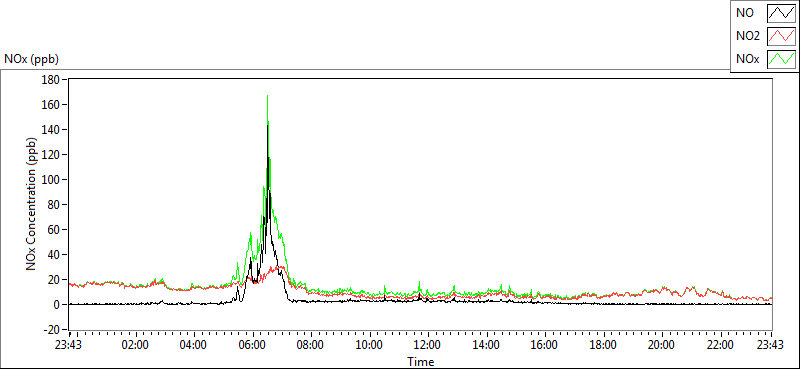Click the 08:00 time axis label
The image size is (800, 369).
click(x=311, y=344)
